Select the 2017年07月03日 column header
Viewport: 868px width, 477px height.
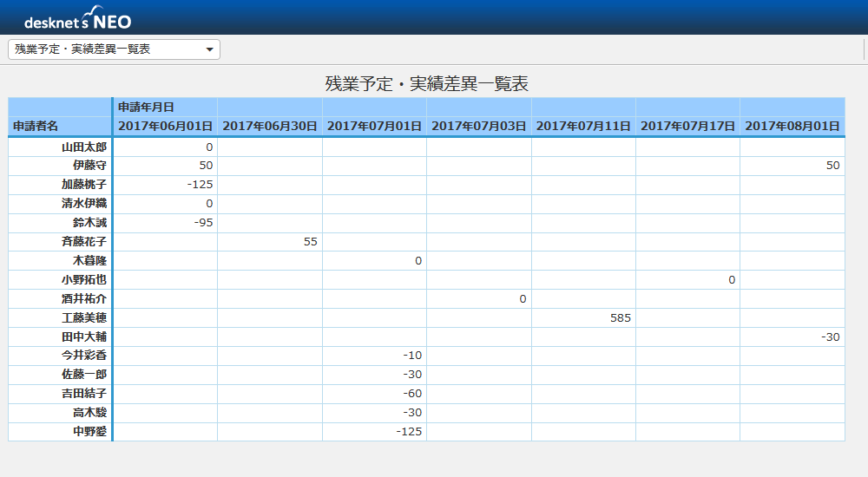478,126
